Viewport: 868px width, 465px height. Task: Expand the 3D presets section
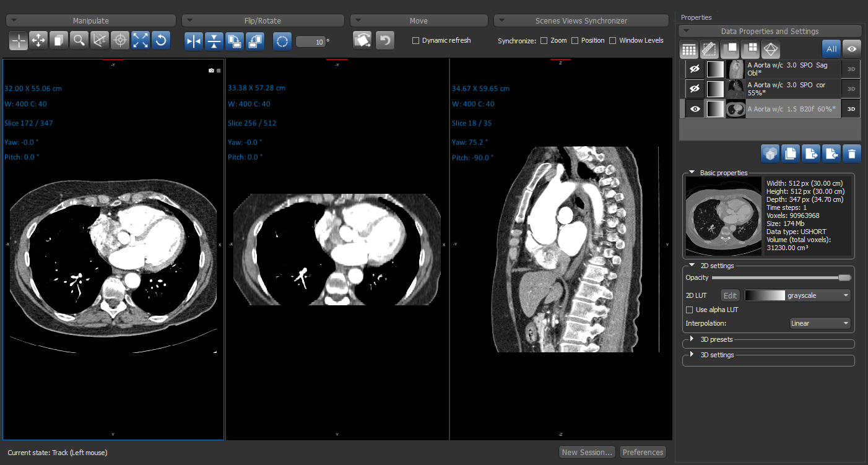click(692, 339)
